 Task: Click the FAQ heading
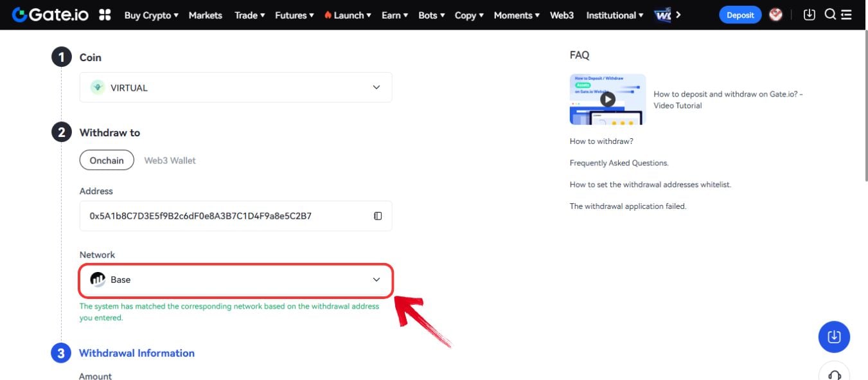(x=580, y=55)
